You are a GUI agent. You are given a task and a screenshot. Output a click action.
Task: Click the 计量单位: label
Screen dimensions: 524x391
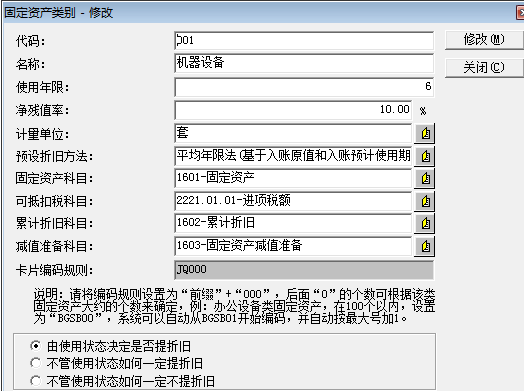point(42,134)
